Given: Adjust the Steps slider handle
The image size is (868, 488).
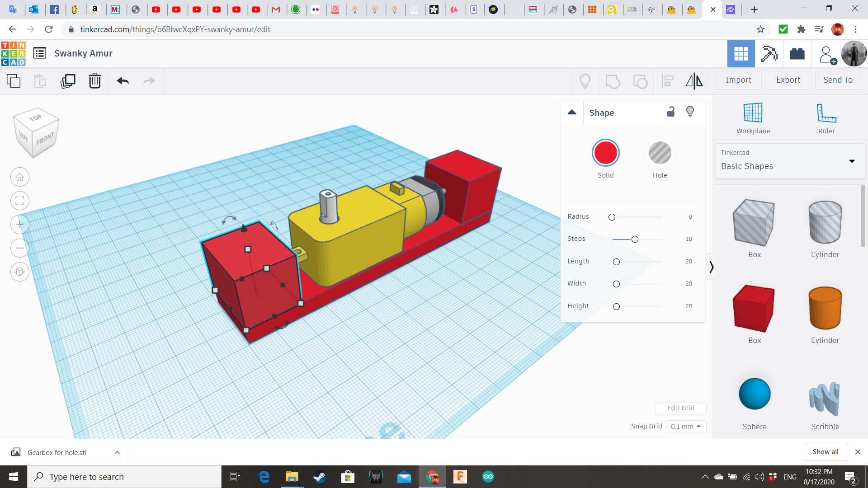Looking at the screenshot, I should click(635, 239).
